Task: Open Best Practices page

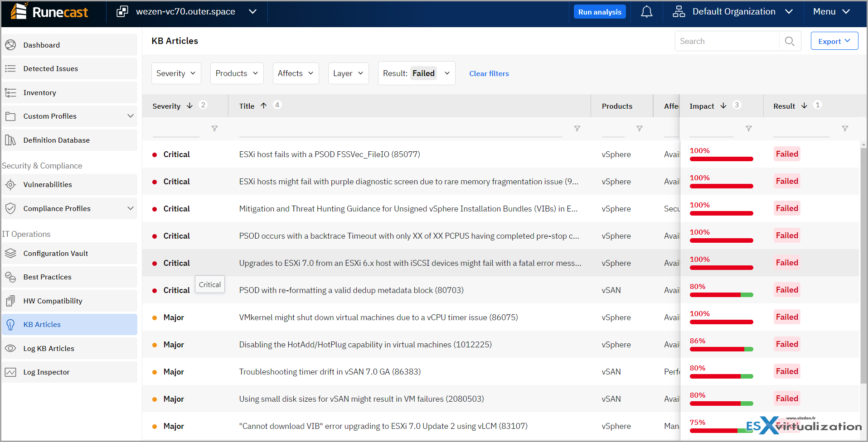Action: 69,277
